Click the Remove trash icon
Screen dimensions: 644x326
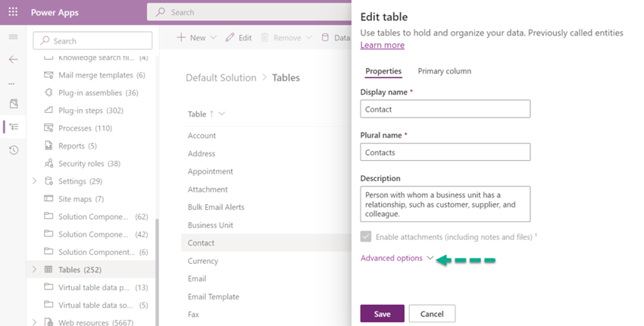coord(264,37)
